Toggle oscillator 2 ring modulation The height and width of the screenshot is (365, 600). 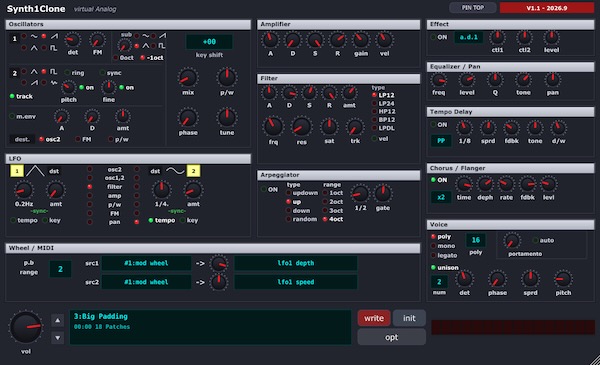(67, 73)
